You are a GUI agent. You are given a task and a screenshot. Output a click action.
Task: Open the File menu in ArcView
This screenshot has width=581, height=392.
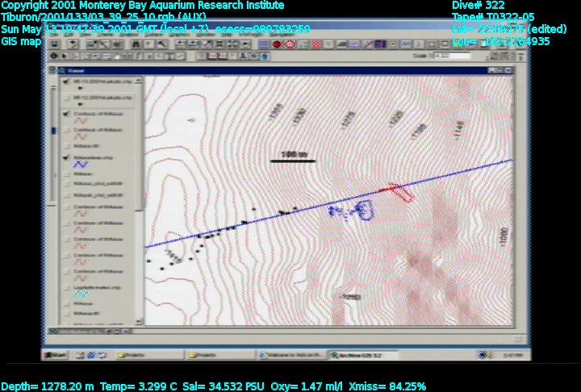[x=55, y=33]
